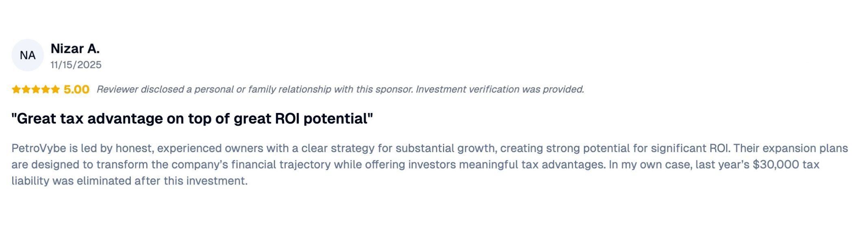
Task: Click the first star in the rating
Action: click(16, 89)
